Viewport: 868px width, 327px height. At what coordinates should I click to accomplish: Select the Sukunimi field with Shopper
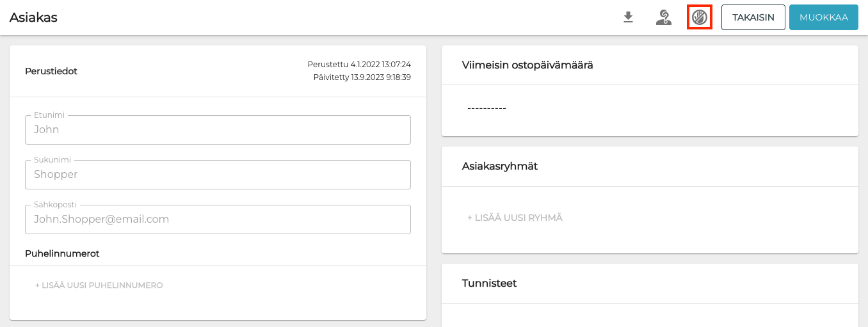[x=218, y=175]
